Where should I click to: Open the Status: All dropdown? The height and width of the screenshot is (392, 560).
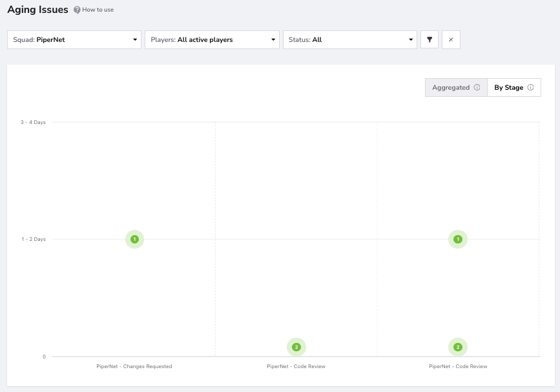pyautogui.click(x=350, y=39)
